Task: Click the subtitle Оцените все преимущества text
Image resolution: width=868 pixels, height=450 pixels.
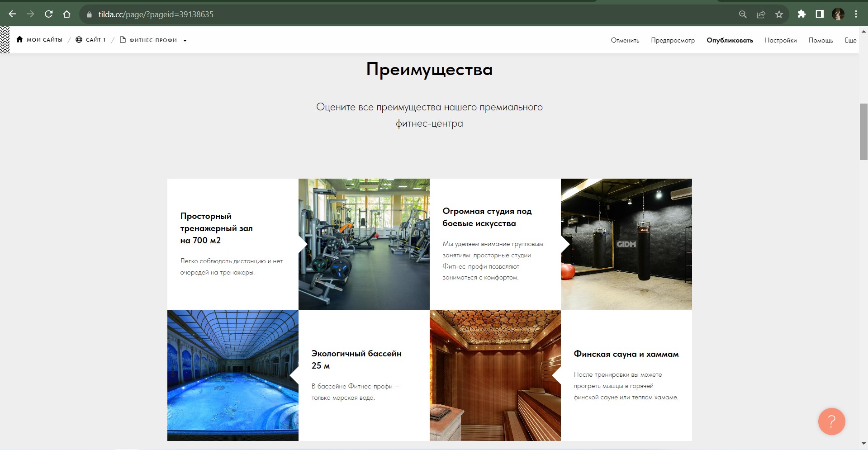Action: (x=429, y=115)
